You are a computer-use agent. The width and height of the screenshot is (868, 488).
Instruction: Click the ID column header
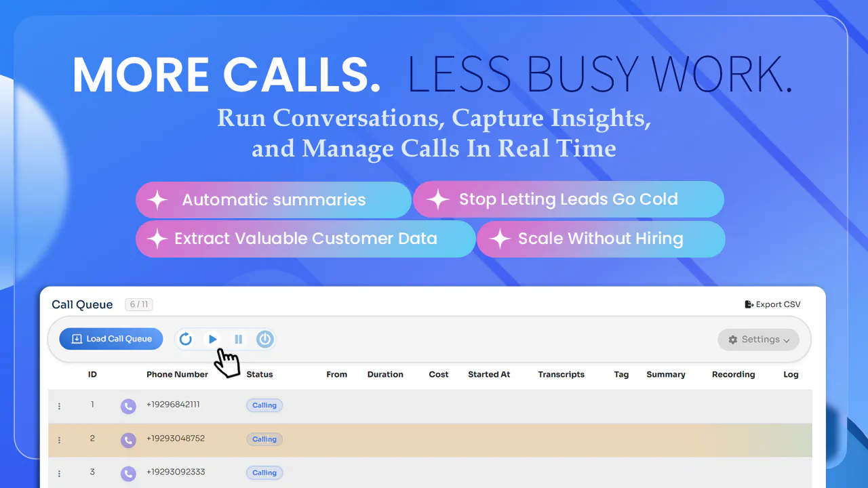coord(92,374)
